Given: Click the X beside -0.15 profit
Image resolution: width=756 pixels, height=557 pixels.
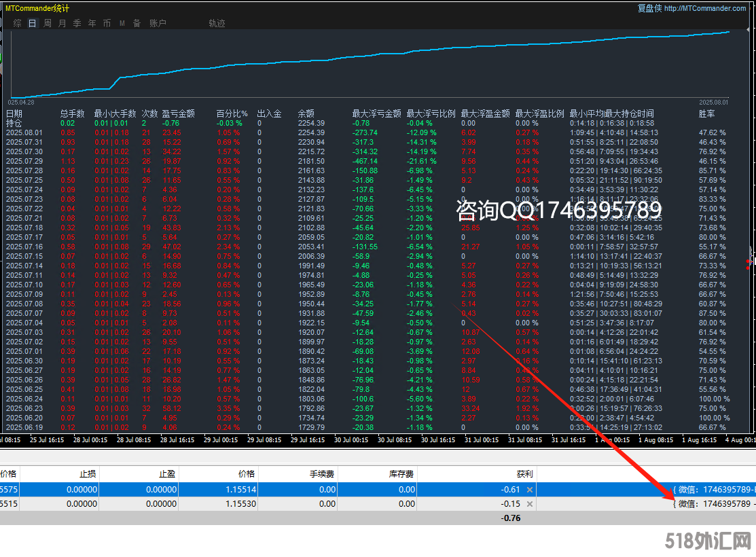Looking at the screenshot, I should pos(530,504).
